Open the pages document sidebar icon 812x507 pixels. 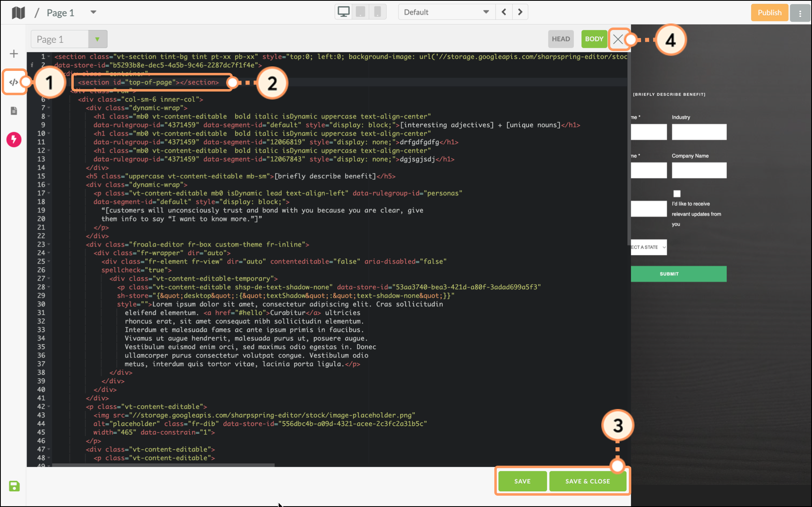[14, 111]
